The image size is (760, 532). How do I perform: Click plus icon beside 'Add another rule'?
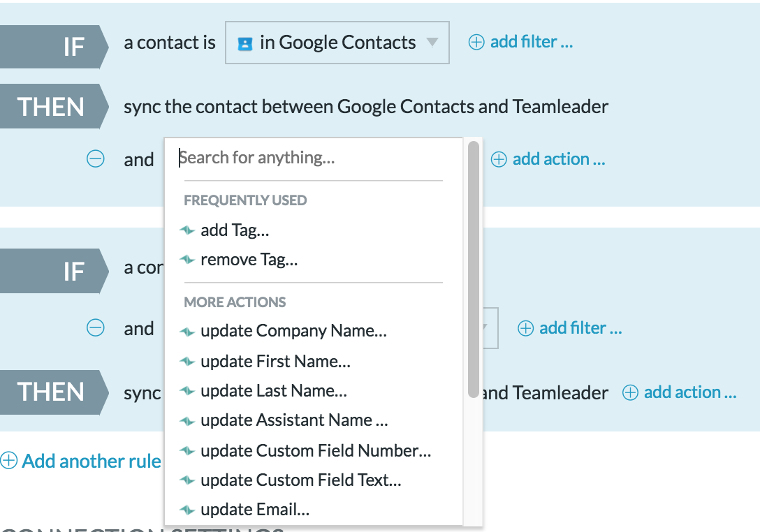click(8, 460)
